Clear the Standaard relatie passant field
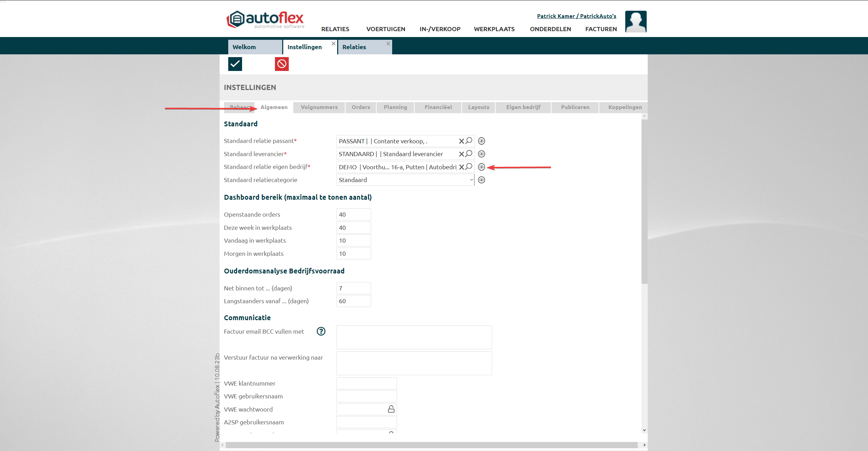 pos(461,141)
